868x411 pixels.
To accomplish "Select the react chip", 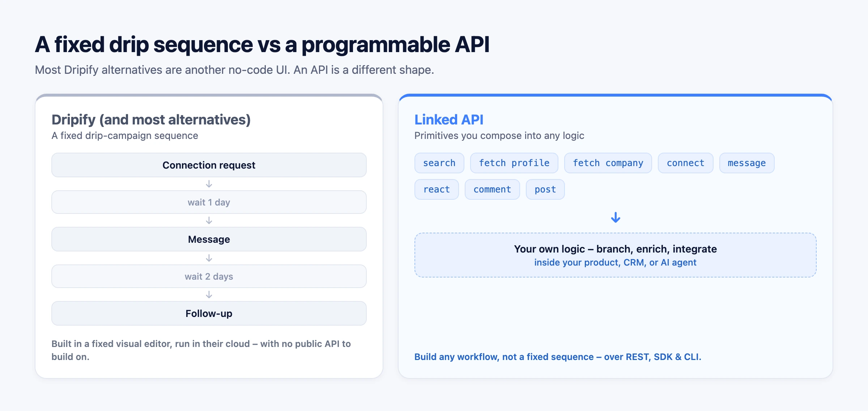I will (437, 190).
